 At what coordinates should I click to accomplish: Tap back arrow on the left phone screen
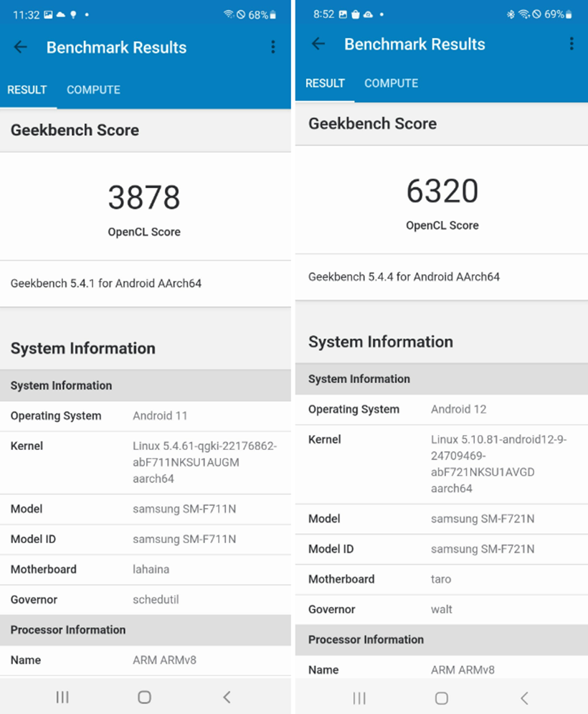pyautogui.click(x=21, y=47)
